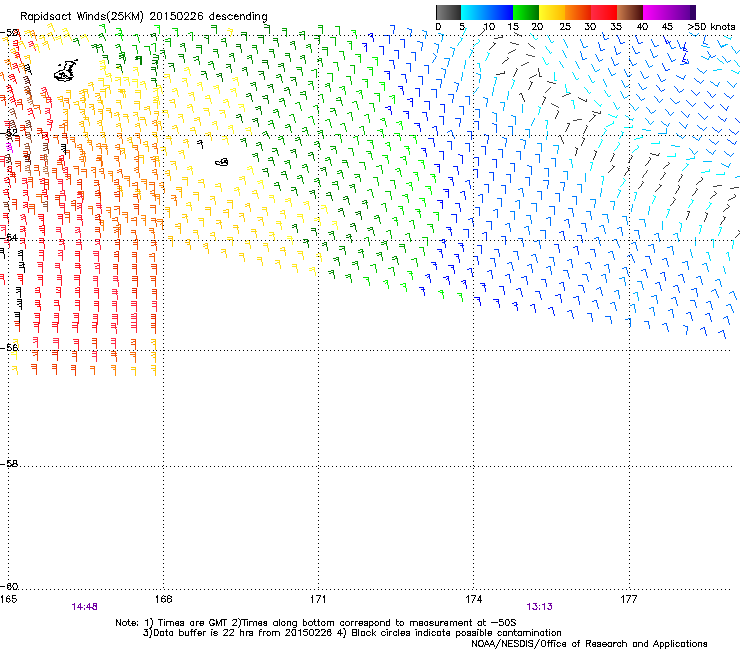Select the orange 25-30 knots legend segment

coord(578,12)
